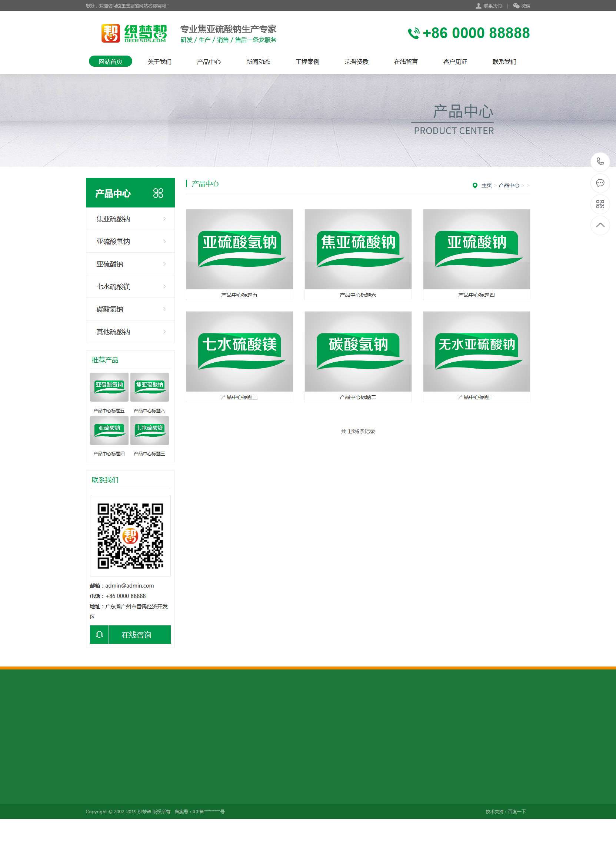
Task: Click the main grid title 产品中心标题四
Action: (477, 295)
